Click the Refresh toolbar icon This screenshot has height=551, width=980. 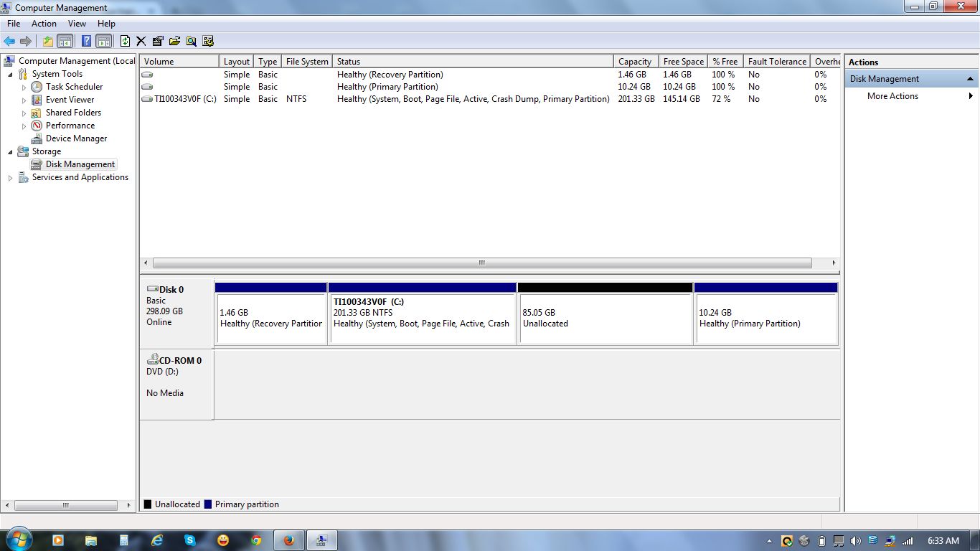(x=126, y=42)
